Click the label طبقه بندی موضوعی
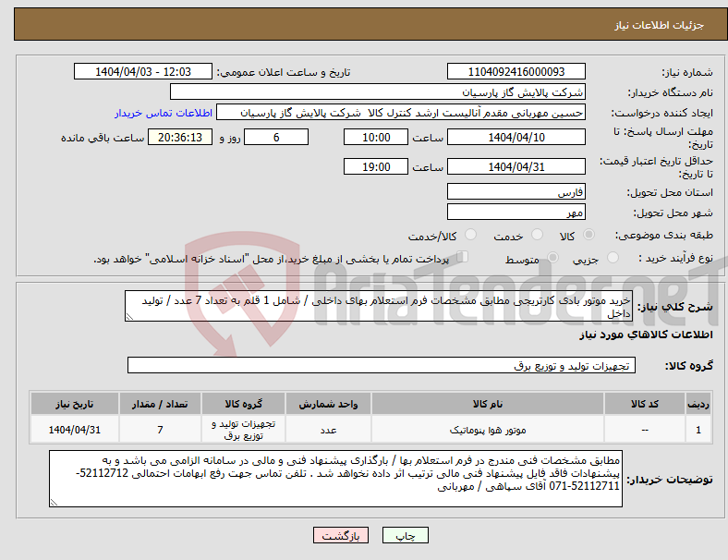The width and height of the screenshot is (728, 560). (664, 235)
